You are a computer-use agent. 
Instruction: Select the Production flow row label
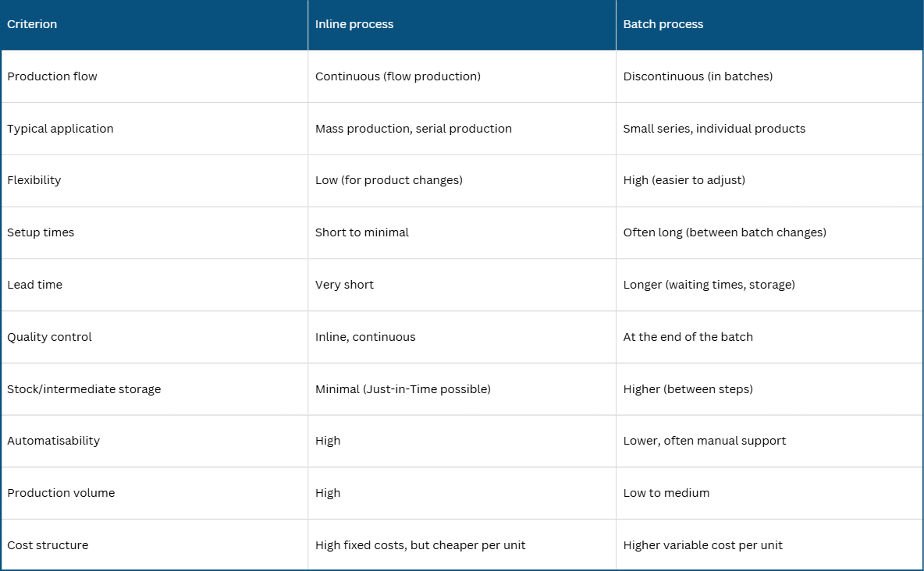[x=154, y=76]
